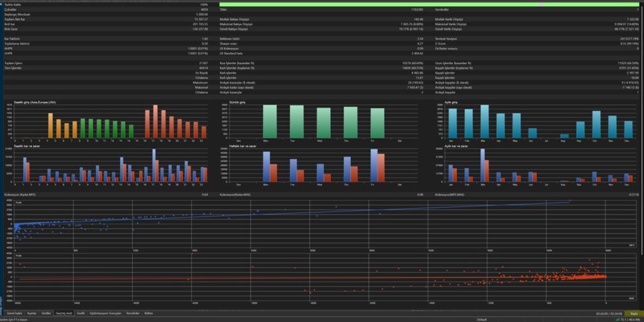Close the strategy tester panel
The height and width of the screenshot is (322, 644).
click(x=2, y=4)
